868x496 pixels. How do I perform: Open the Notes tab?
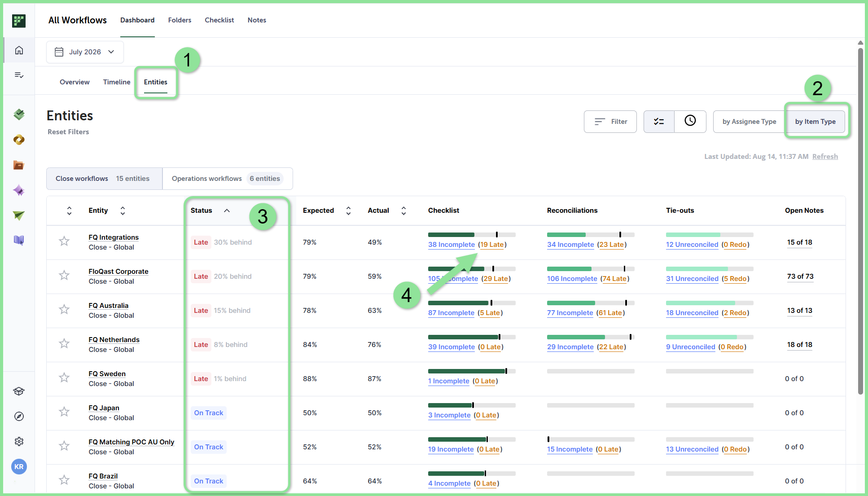(x=257, y=20)
